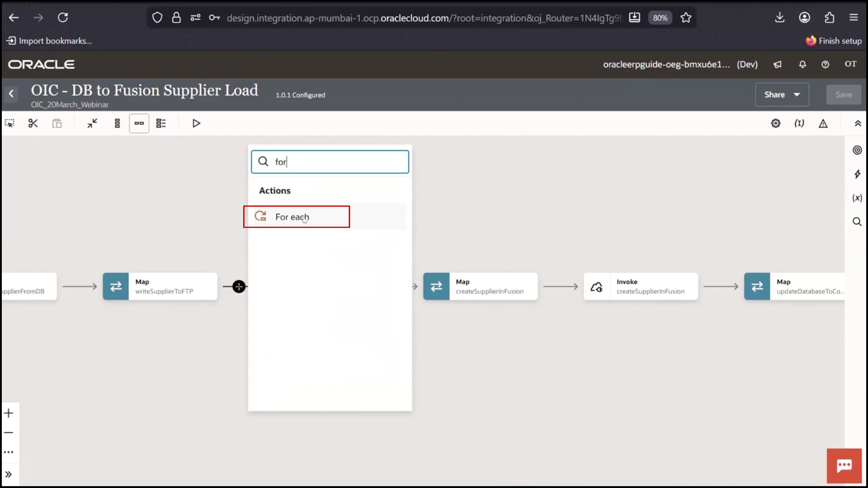Viewport: 868px width, 488px height.
Task: Expand the bottom-left double chevron panel
Action: pos(9,474)
